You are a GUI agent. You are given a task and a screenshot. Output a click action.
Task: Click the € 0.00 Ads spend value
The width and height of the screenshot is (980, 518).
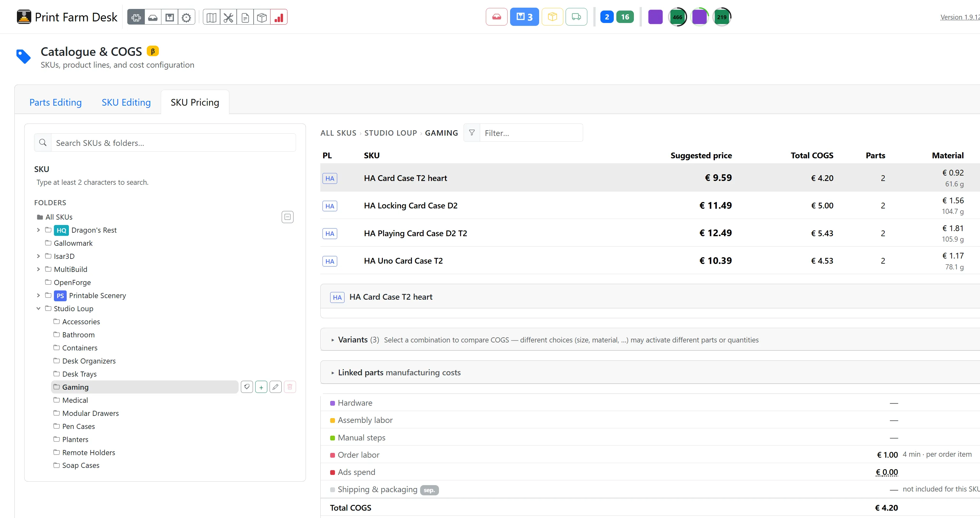(887, 472)
